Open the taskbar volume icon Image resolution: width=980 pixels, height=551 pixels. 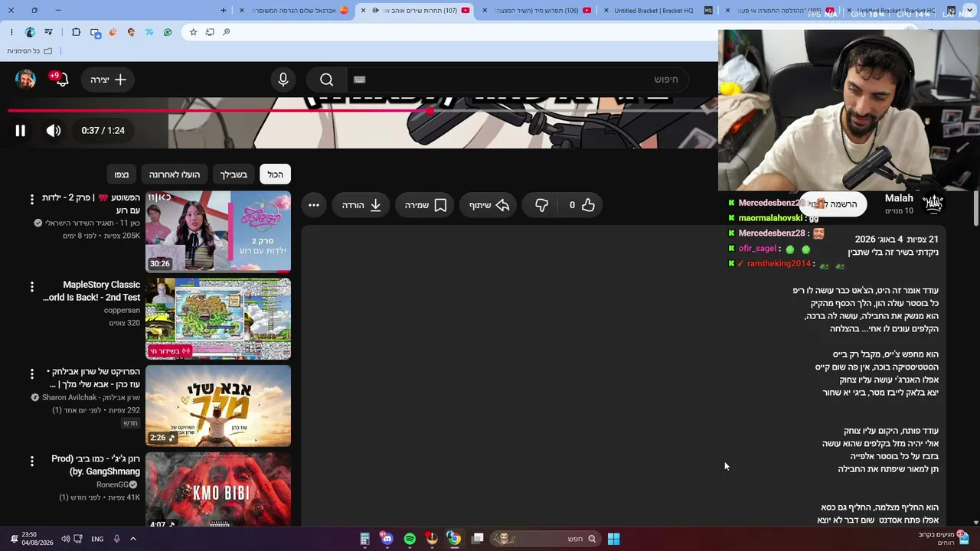click(65, 539)
